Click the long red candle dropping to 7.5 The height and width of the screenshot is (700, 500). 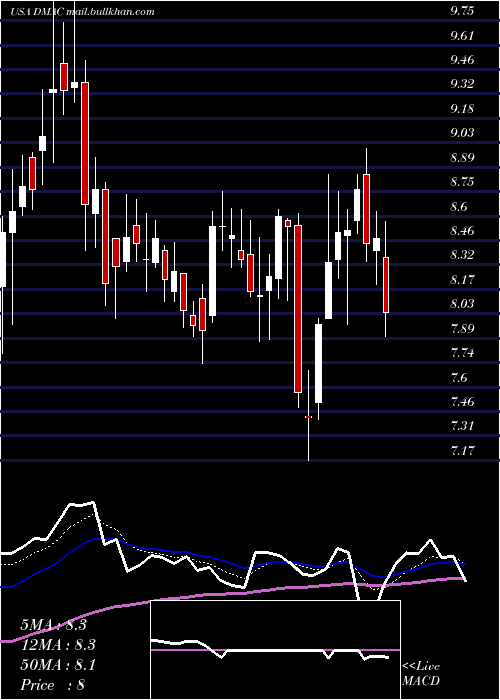298,309
